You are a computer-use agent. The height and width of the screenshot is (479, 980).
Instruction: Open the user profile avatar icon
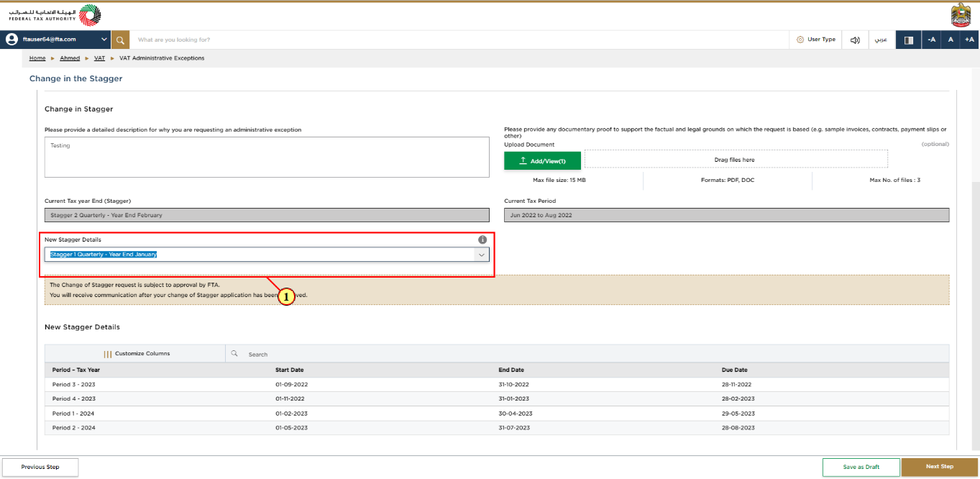click(x=12, y=40)
